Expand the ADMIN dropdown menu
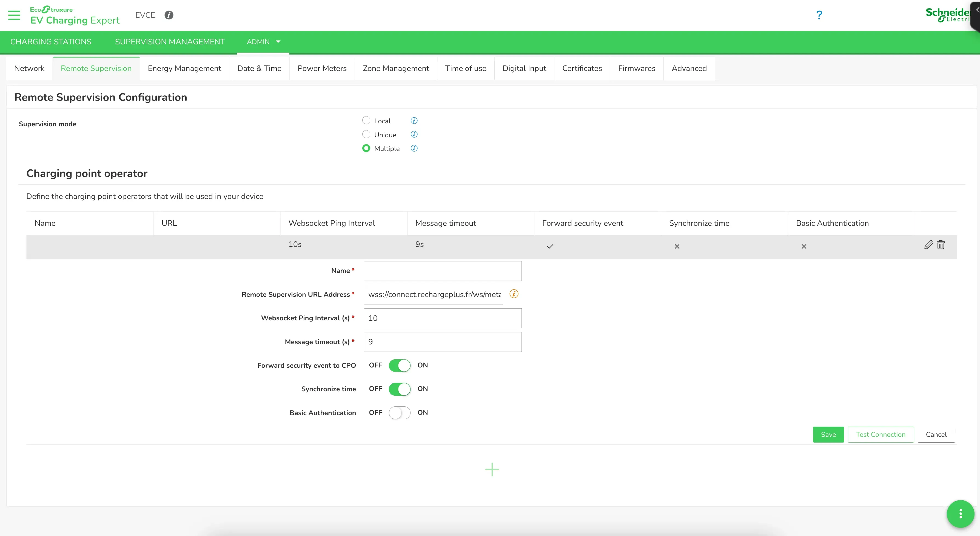This screenshot has height=536, width=980. tap(263, 42)
